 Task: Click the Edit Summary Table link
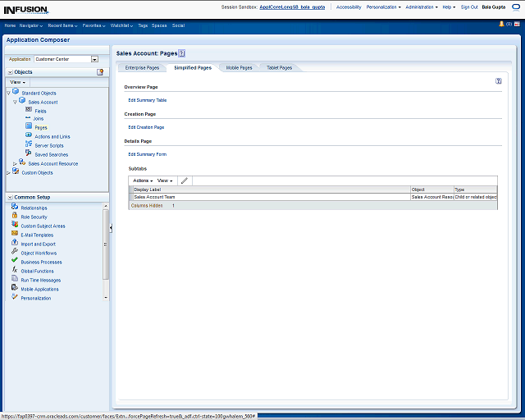point(148,100)
